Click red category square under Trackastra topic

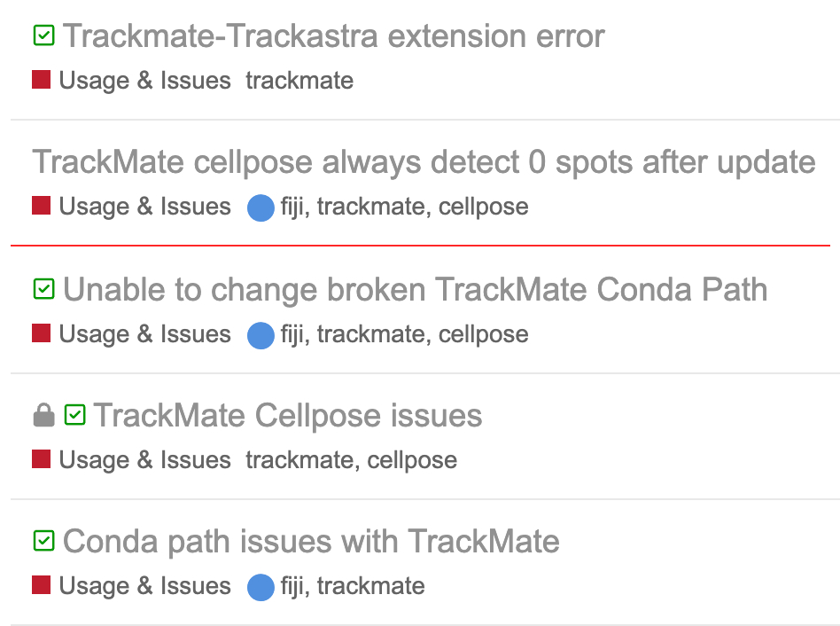(41, 81)
